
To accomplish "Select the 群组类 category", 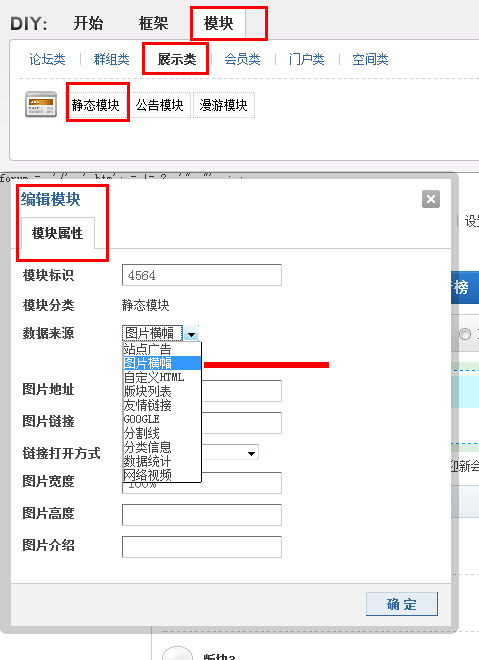I will coord(111,59).
